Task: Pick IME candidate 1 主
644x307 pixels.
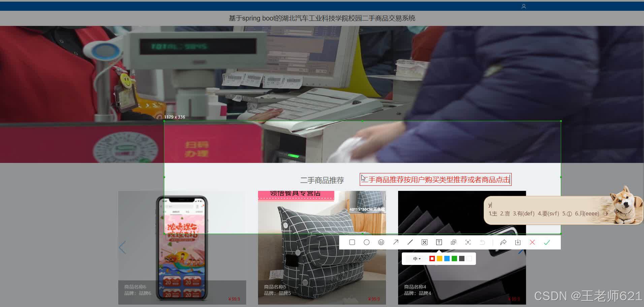Action: 493,213
